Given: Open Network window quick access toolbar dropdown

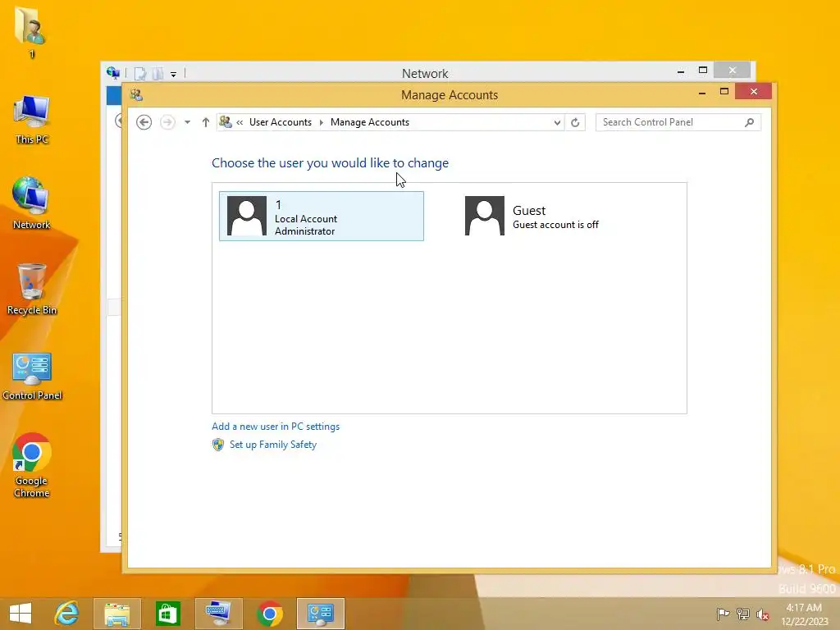Looking at the screenshot, I should 174,74.
